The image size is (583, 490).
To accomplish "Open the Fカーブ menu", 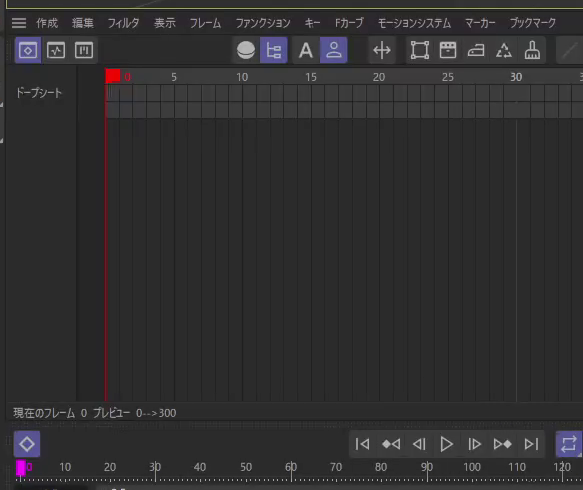I will pyautogui.click(x=349, y=23).
